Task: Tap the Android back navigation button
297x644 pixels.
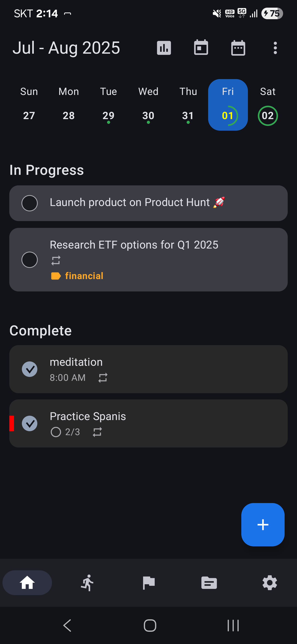Action: 67,625
